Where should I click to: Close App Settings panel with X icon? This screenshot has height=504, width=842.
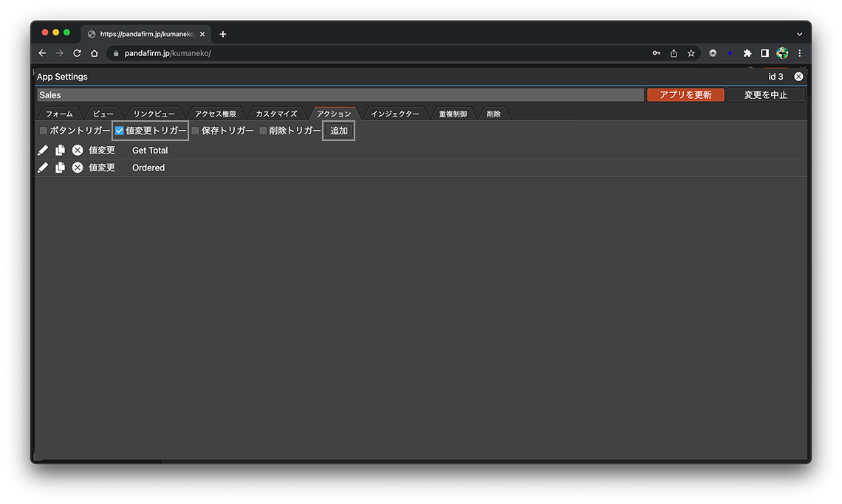(798, 77)
